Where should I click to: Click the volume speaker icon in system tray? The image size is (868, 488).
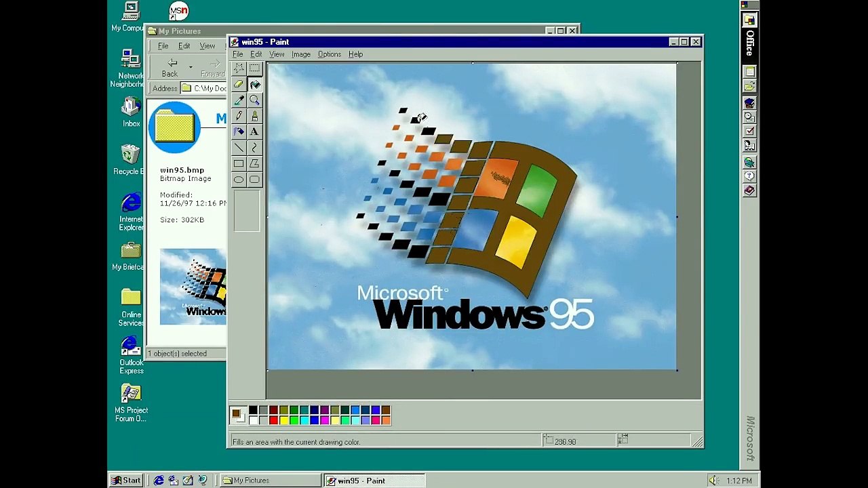[x=714, y=481]
